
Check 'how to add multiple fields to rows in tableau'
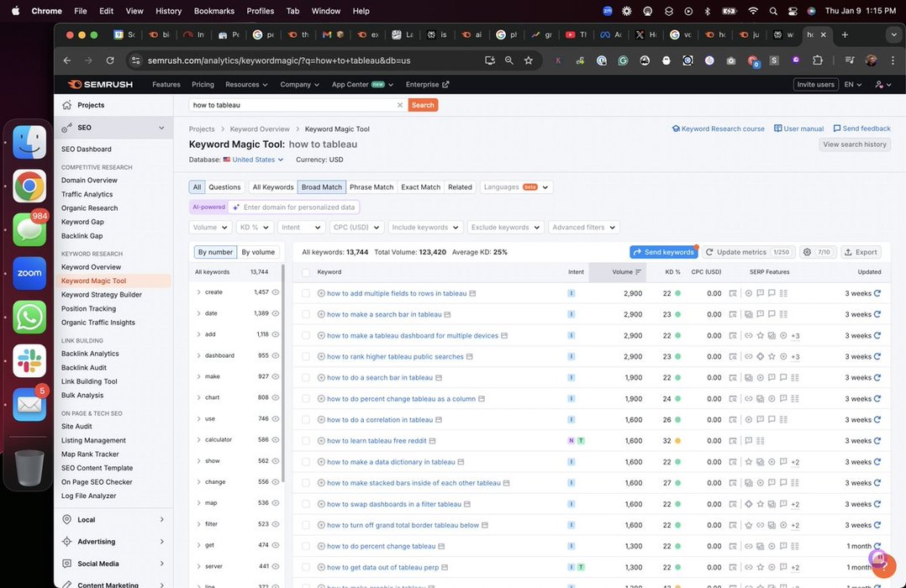click(x=306, y=293)
